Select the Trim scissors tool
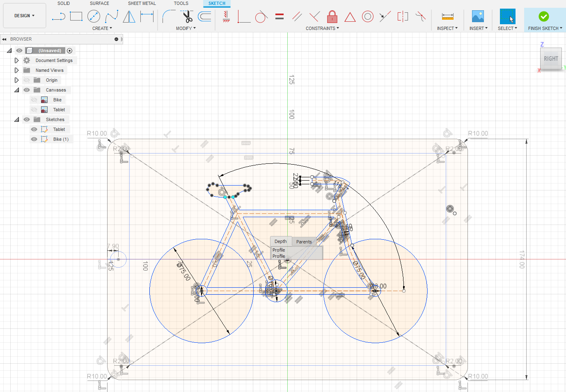The image size is (566, 392). coord(187,17)
